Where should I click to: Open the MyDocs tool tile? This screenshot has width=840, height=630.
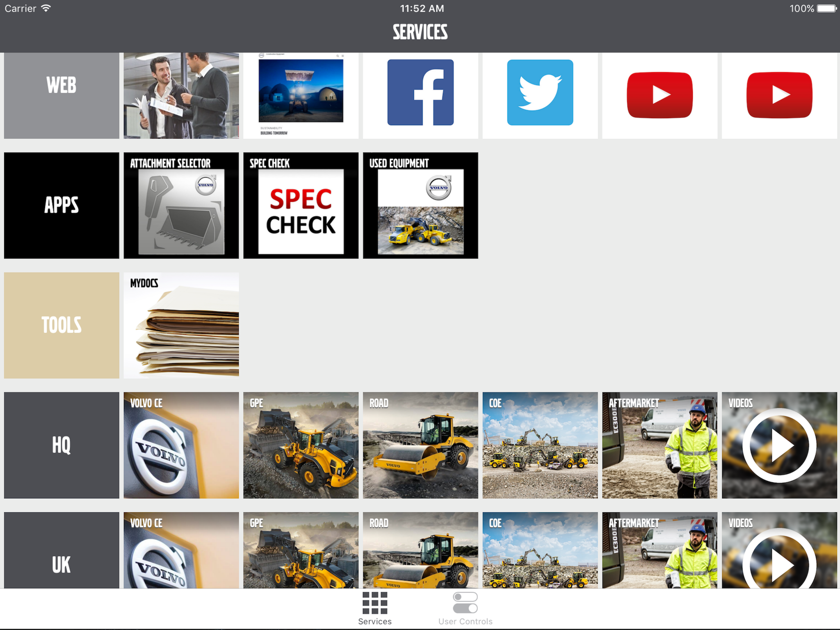click(181, 325)
